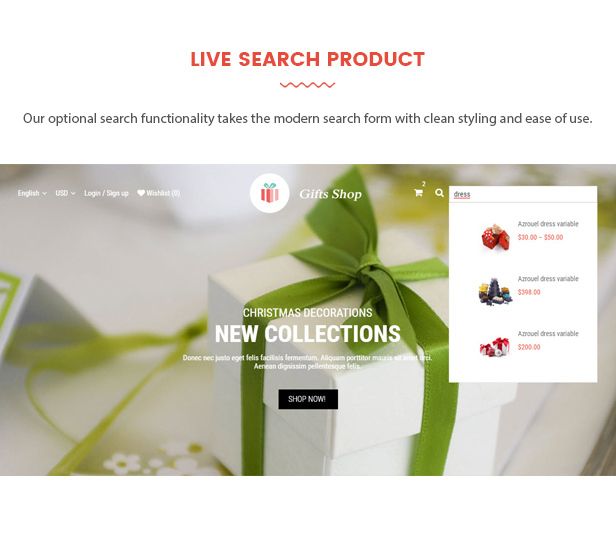Click the $30.00 – $50.00 price text
616x539 pixels.
point(540,237)
